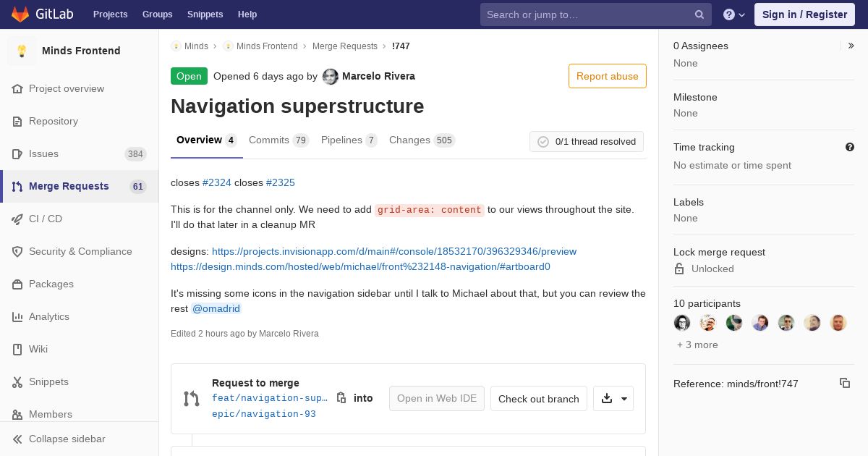
Task: Click the @omadrid mention
Action: tap(216, 308)
